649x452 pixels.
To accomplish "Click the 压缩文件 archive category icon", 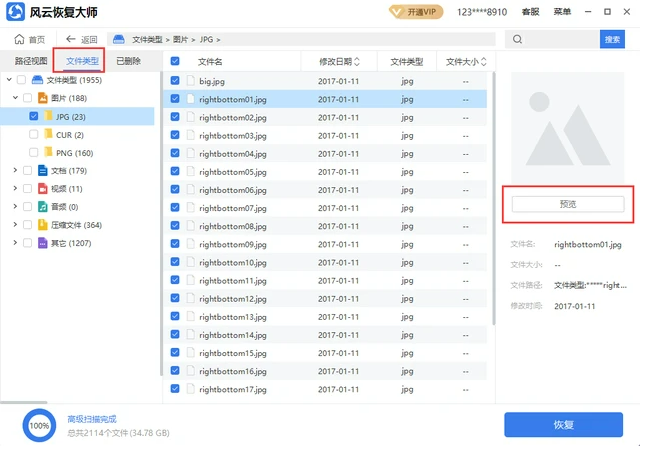I will tap(42, 225).
